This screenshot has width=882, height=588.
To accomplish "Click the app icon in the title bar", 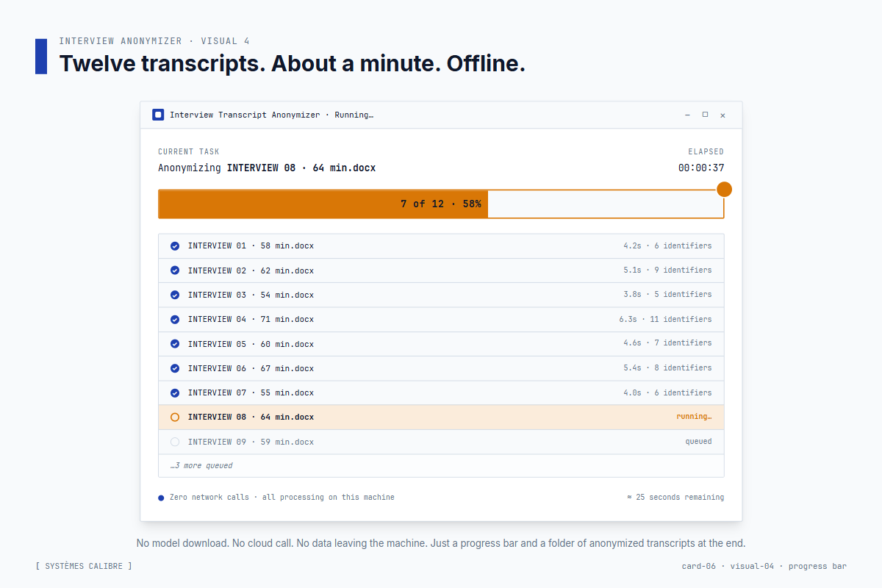I will click(157, 115).
